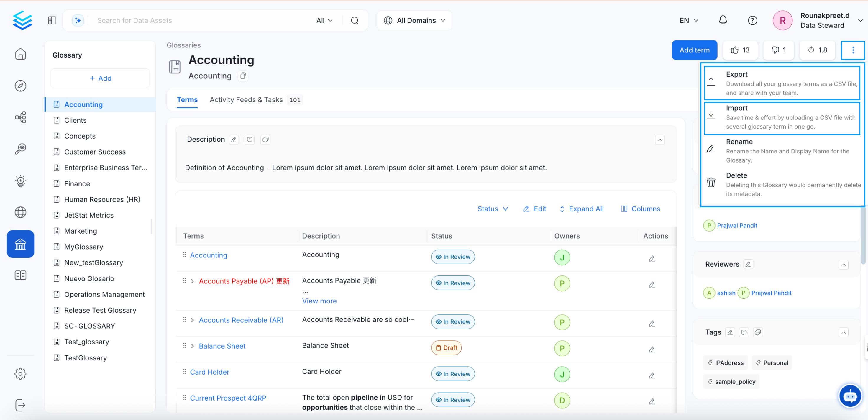Collapse the Description section chevron
Screen dimensions: 868x420
click(x=659, y=140)
